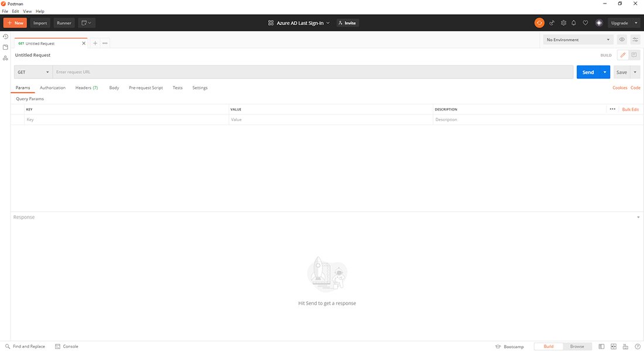The height and width of the screenshot is (352, 644).
Task: Send the request
Action: pyautogui.click(x=588, y=72)
